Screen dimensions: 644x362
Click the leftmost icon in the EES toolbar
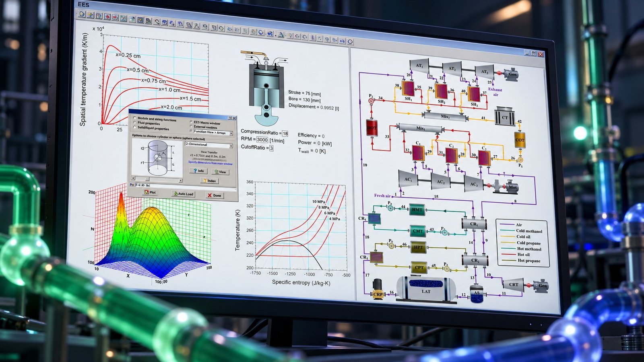82,14
